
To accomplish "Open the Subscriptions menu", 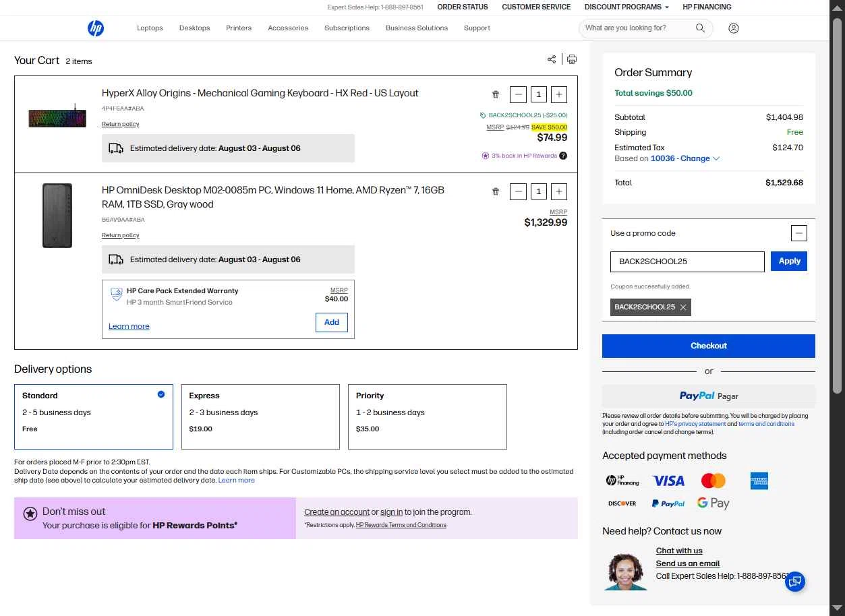I will [347, 28].
